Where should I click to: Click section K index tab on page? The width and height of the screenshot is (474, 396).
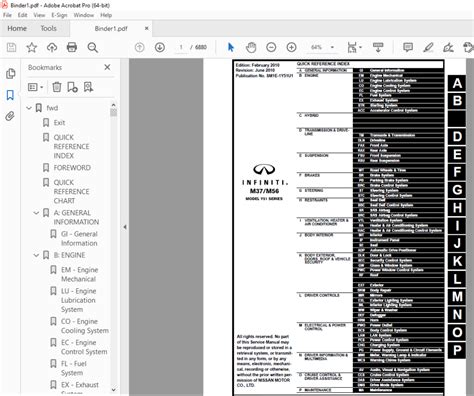[x=457, y=261]
